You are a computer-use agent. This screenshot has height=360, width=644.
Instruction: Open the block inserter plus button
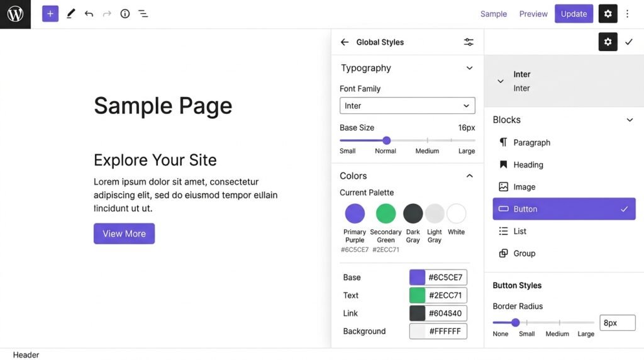(x=50, y=14)
